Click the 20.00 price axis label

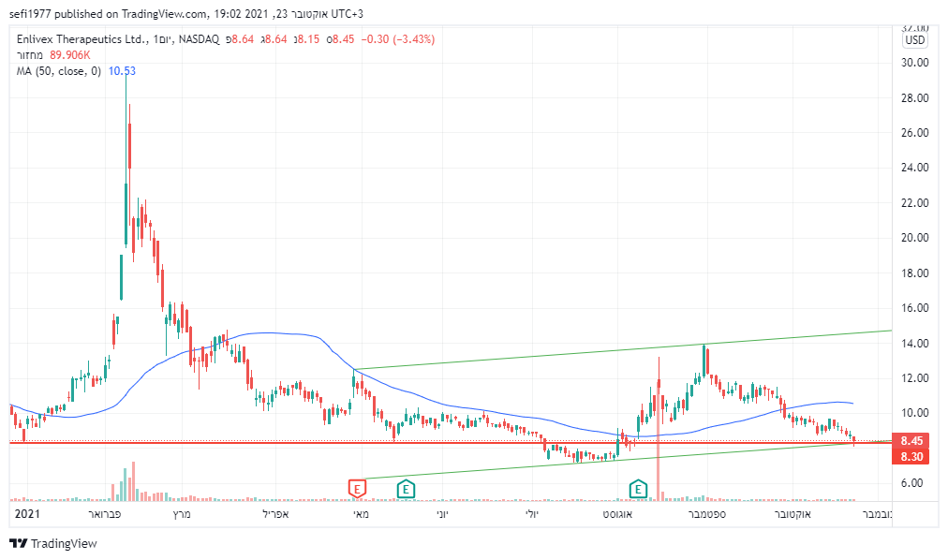pyautogui.click(x=915, y=238)
